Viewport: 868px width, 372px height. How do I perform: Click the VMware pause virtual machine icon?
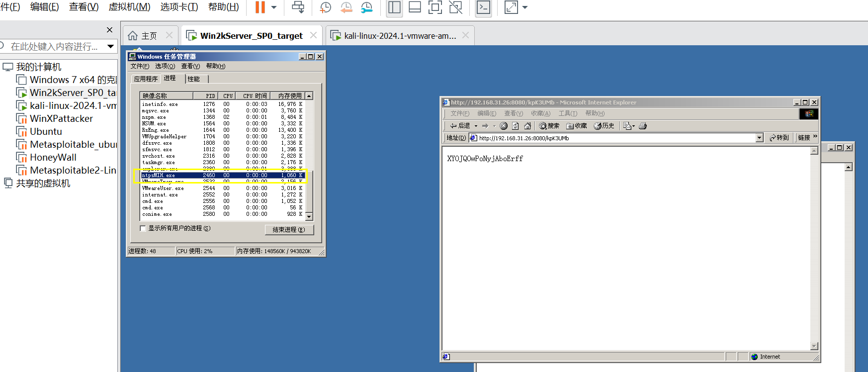point(260,7)
